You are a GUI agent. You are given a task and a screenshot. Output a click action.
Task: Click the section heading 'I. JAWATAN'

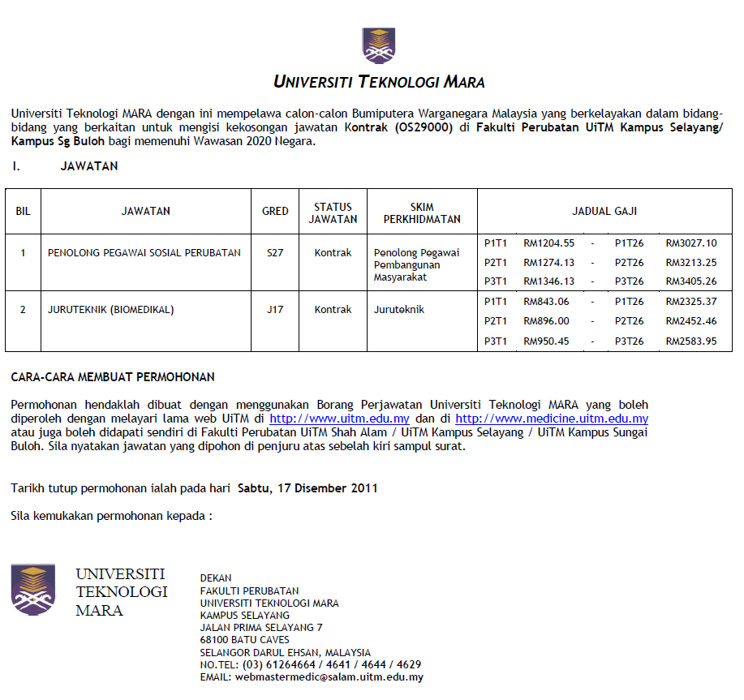coord(65,166)
